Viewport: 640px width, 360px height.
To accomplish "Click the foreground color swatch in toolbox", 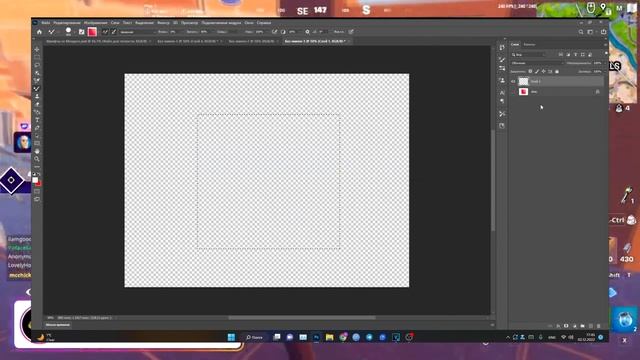I will click(x=35, y=180).
